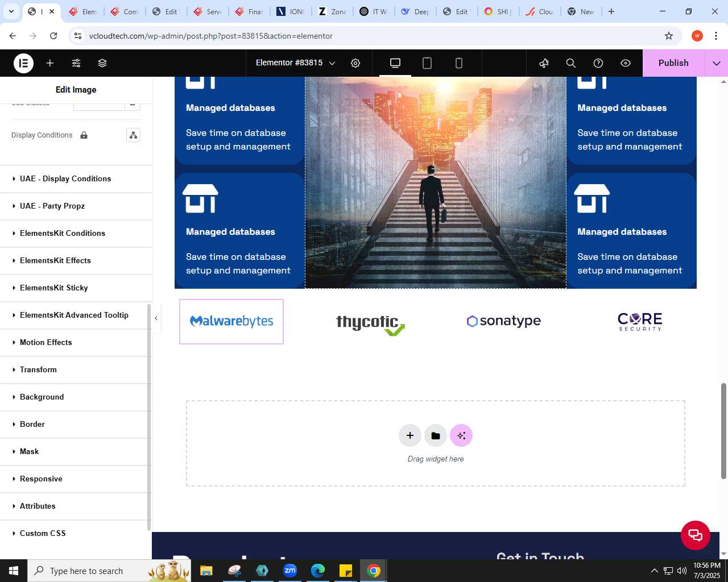Switch to the IONC browser tab
728x582 pixels.
pyautogui.click(x=291, y=11)
